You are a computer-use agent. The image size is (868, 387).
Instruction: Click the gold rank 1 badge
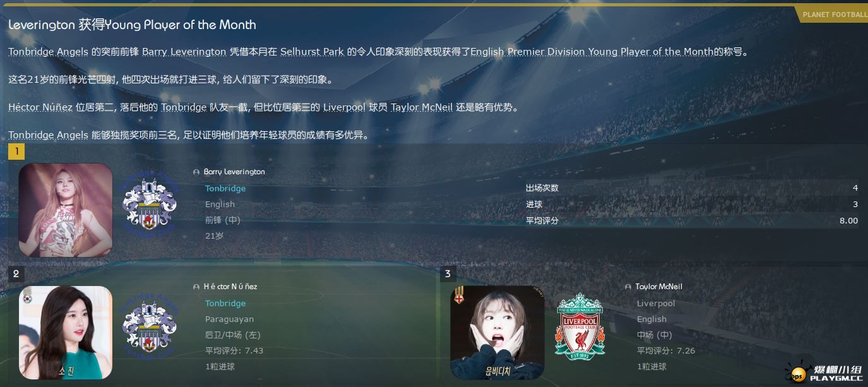(16, 152)
